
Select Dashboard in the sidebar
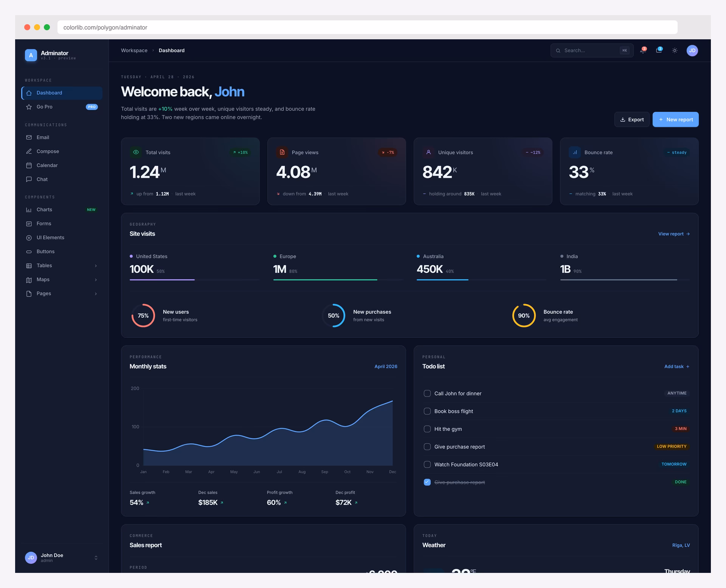click(x=62, y=93)
